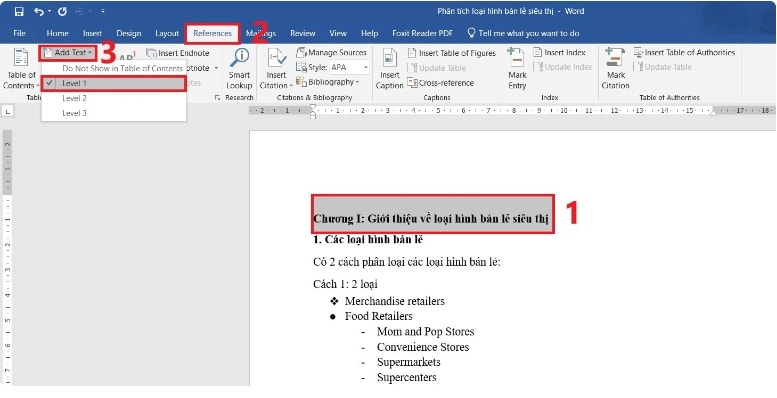Click the line 'Có 2 cách phân loại các loại hình bán lẻ:'
Screen dimensions: 777x398
(407, 262)
